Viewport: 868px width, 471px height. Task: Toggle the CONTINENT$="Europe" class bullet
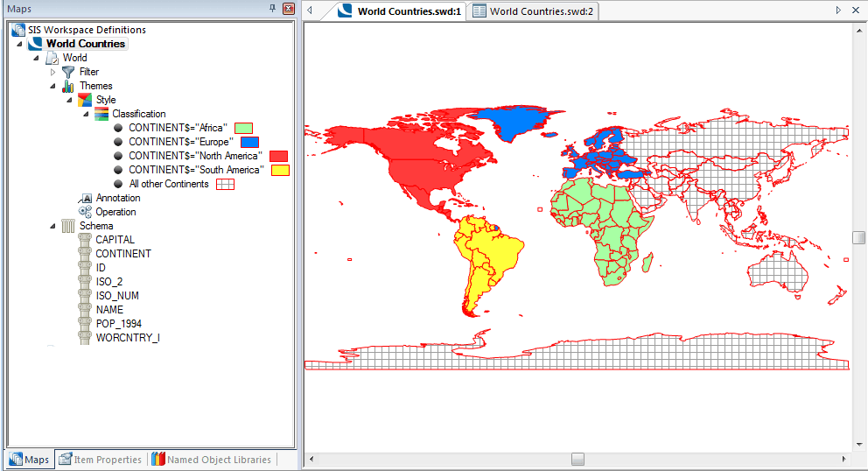click(x=118, y=142)
